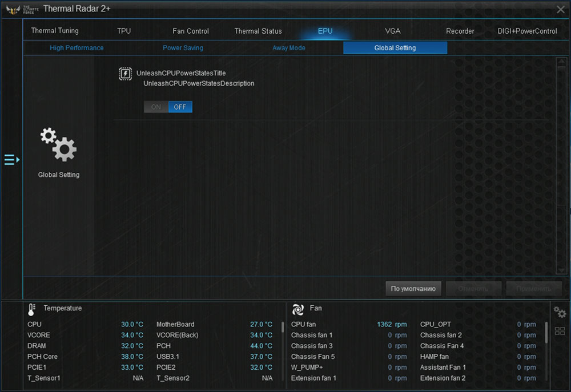
Task: Click the main panel scrollbar down arrow
Action: (x=561, y=270)
